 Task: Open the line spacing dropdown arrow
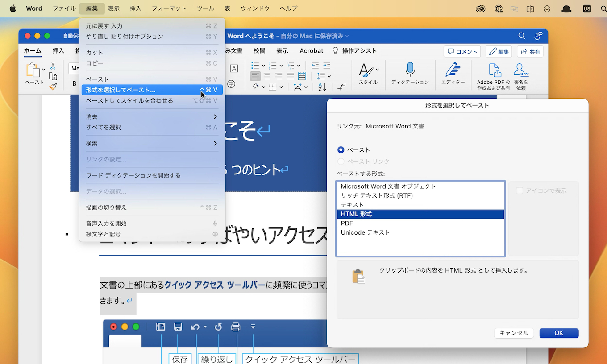point(329,76)
